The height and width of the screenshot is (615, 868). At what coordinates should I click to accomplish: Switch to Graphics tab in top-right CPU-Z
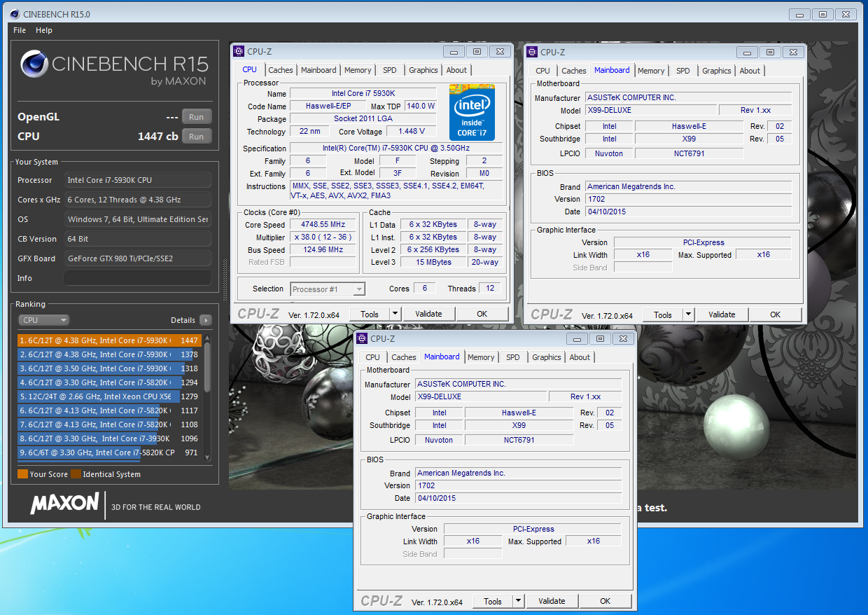(x=717, y=71)
